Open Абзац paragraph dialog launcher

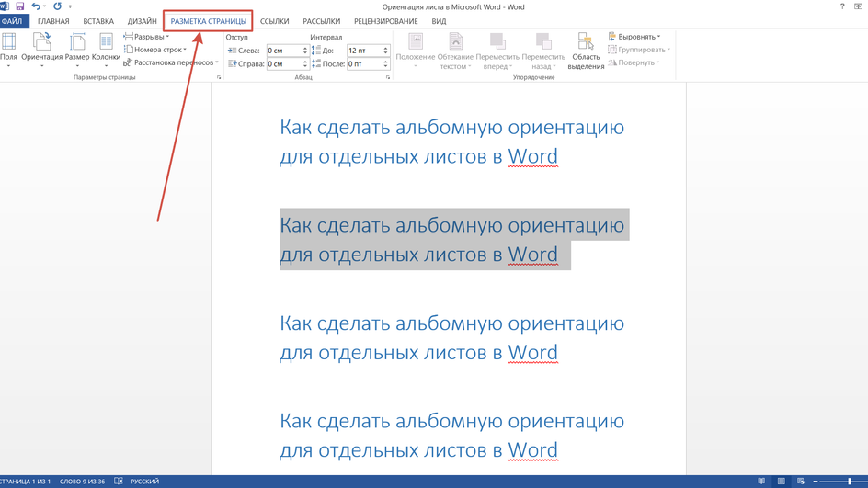point(387,77)
